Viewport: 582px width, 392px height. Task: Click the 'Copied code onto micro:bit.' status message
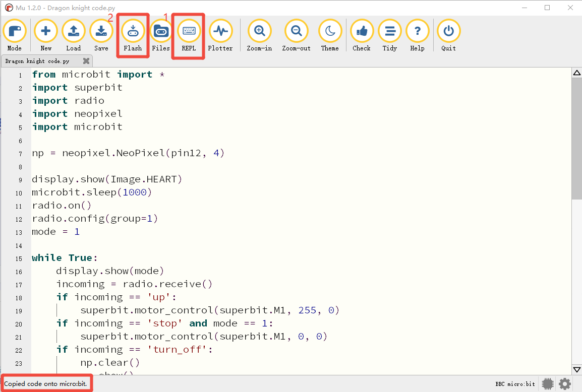pos(46,384)
